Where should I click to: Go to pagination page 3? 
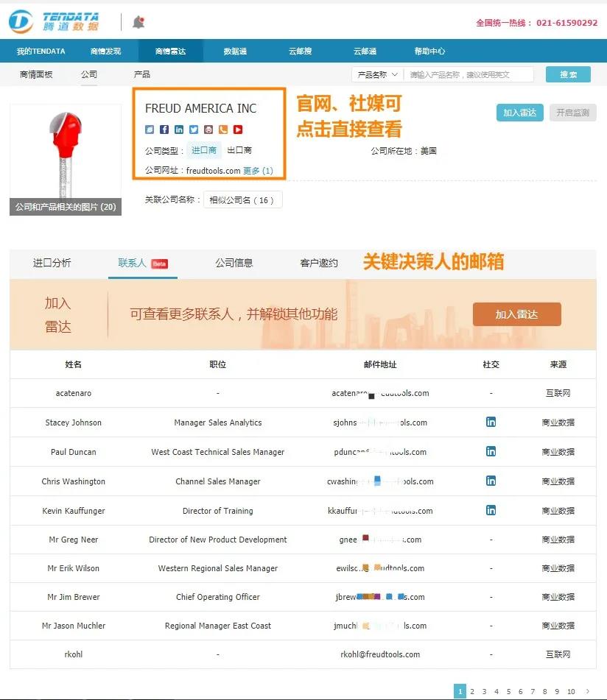pos(484,691)
